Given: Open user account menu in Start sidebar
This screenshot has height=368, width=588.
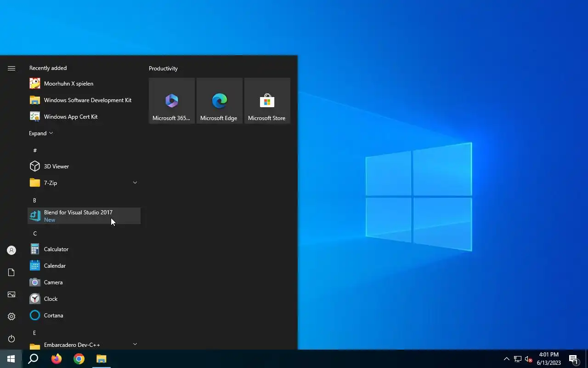Looking at the screenshot, I should pos(11,250).
